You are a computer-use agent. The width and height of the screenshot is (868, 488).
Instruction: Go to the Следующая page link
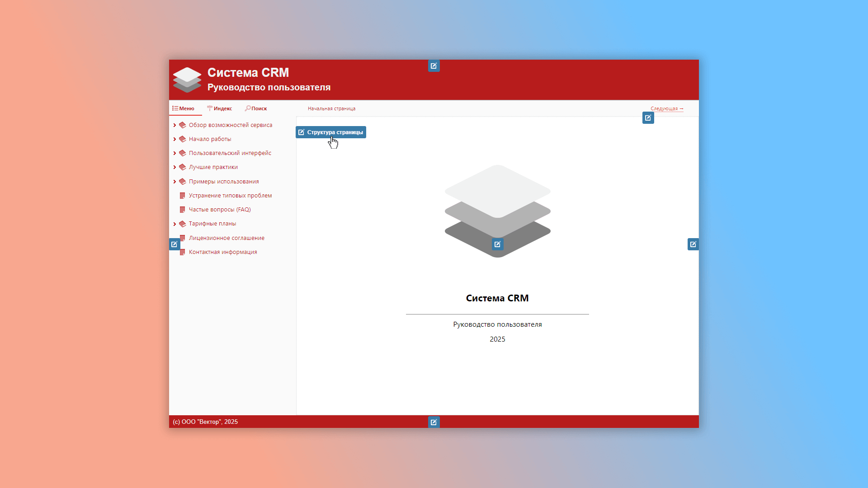tap(666, 108)
